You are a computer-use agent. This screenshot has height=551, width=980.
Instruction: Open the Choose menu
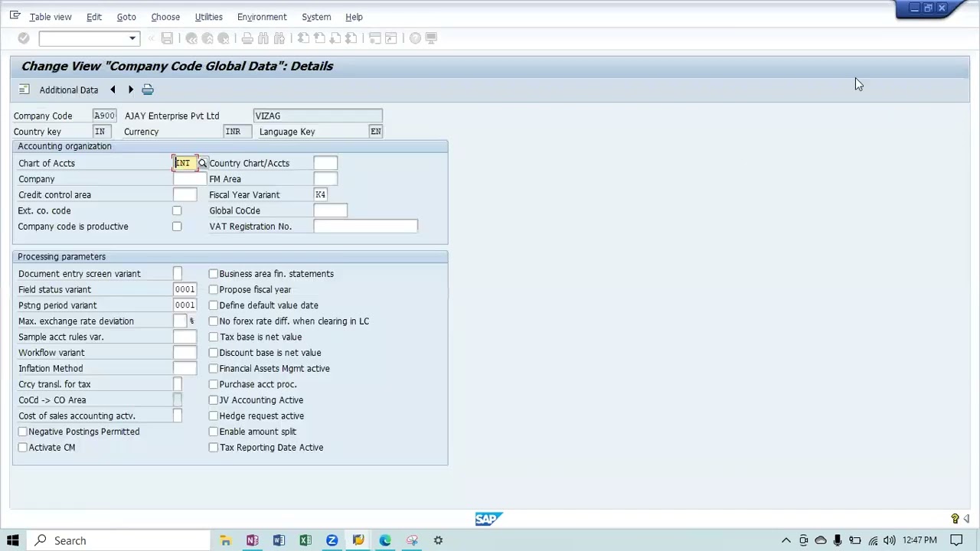click(x=165, y=17)
